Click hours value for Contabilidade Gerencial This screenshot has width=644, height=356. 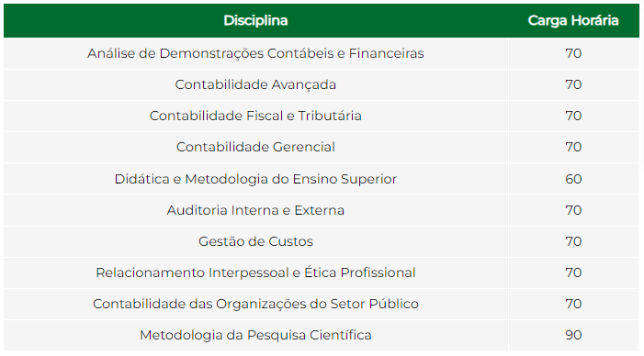click(573, 147)
